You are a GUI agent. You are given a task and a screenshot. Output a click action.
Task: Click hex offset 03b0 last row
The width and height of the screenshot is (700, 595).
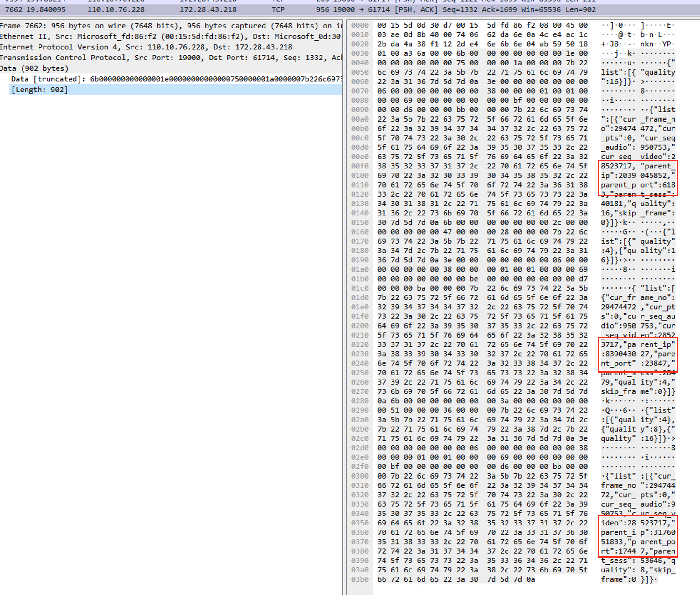(359, 579)
